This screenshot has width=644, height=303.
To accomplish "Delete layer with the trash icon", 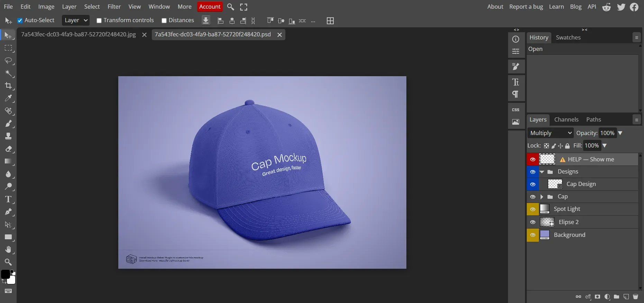I will tap(635, 297).
